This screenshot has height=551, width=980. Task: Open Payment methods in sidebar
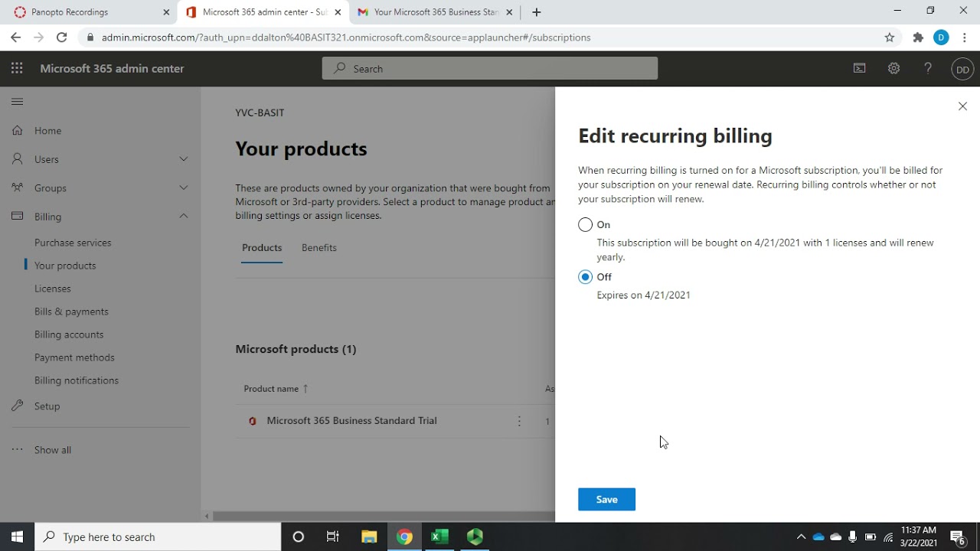(74, 357)
